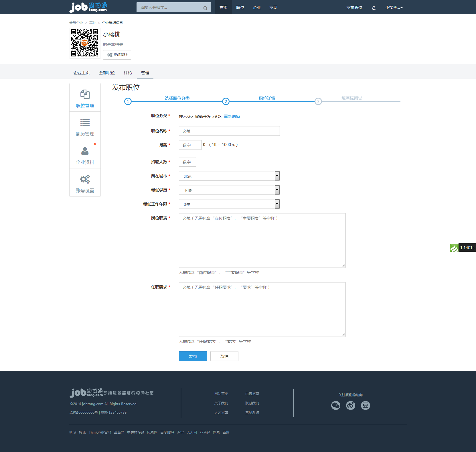This screenshot has width=476, height=452.
Task: Click 百度贴吧 footer link
Action: pos(167,433)
